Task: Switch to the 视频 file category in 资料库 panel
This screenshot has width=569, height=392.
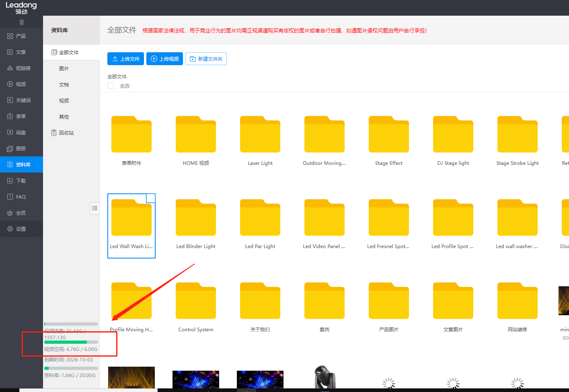Action: coord(64,101)
